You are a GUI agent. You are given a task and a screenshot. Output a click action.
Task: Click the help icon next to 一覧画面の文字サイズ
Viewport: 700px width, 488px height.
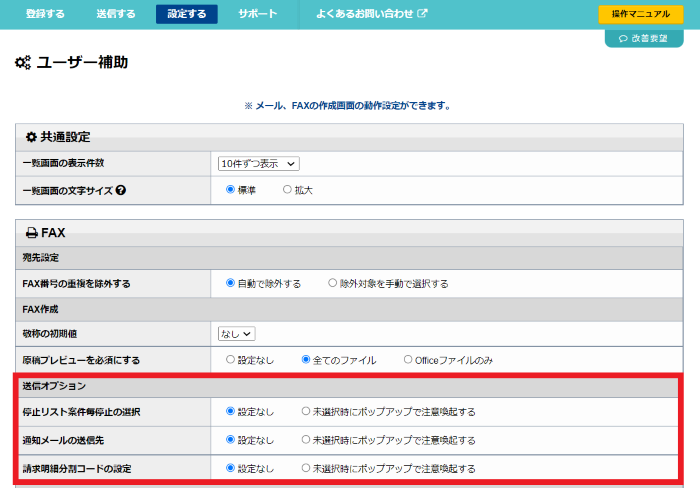[121, 190]
